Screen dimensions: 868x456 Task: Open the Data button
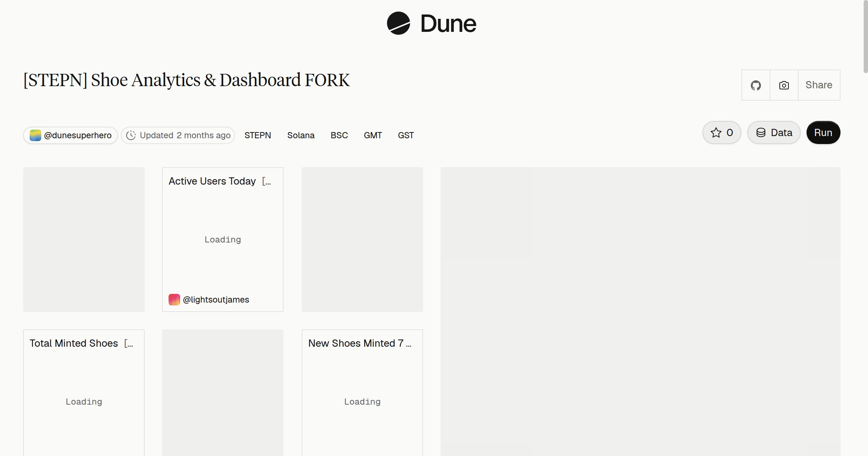click(x=774, y=132)
